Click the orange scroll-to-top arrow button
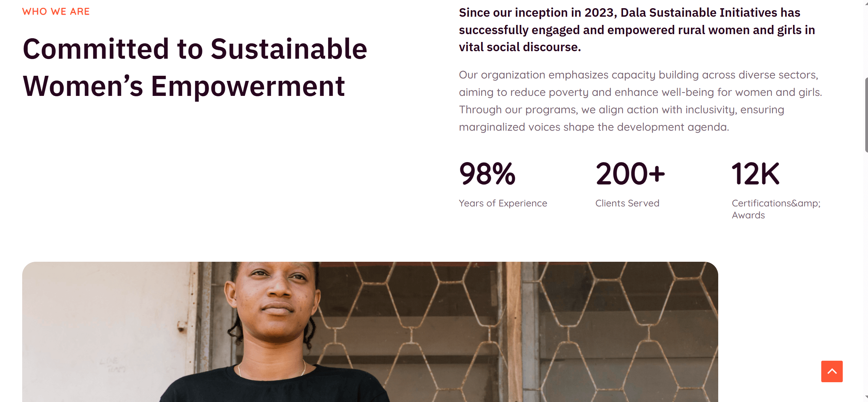 [832, 371]
